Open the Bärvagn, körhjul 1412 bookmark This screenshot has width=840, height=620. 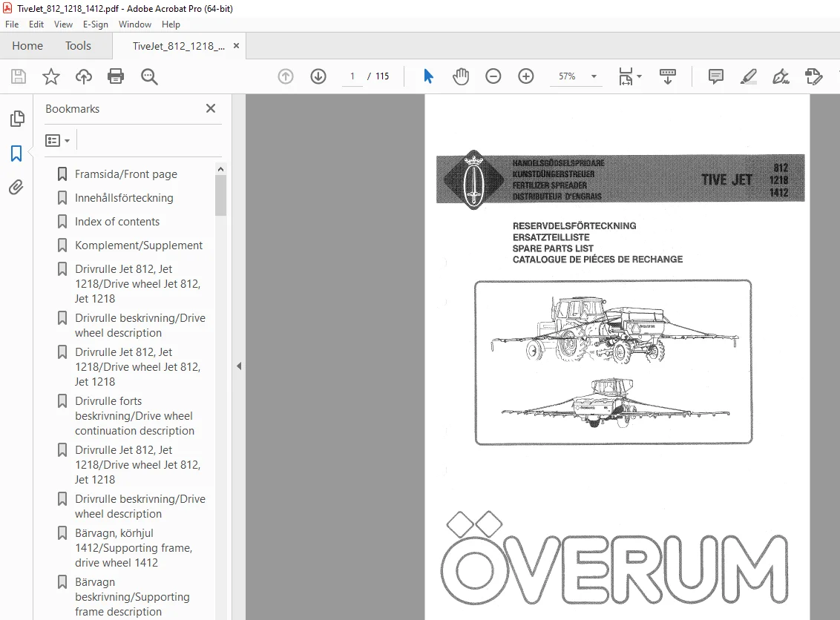[134, 547]
